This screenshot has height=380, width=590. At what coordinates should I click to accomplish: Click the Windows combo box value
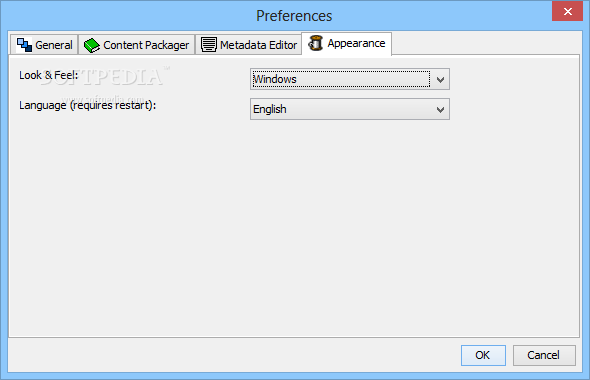pos(341,79)
